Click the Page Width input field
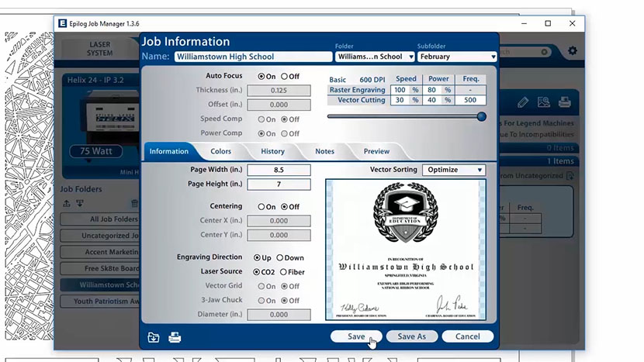This screenshot has height=362, width=644. tap(279, 170)
